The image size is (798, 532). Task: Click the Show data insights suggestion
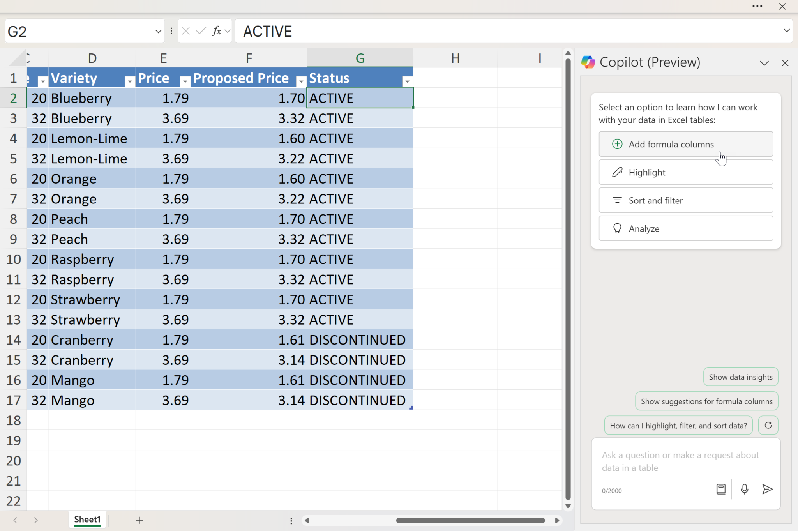740,377
